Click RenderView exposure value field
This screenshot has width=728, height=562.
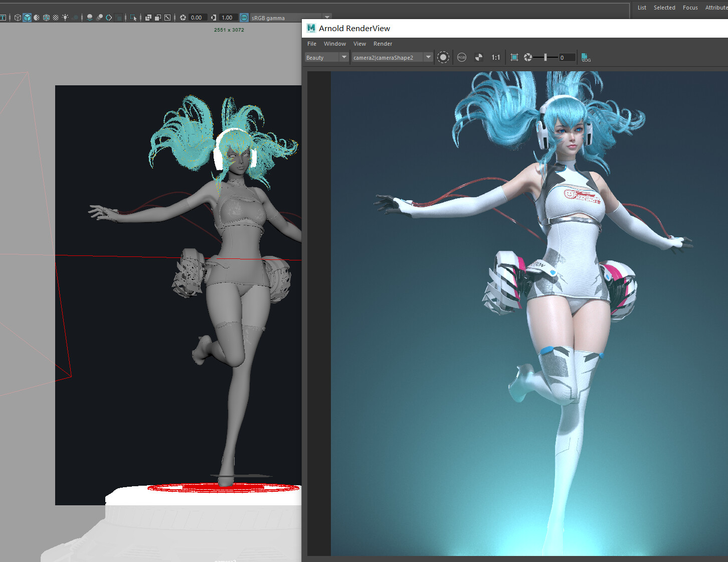pyautogui.click(x=567, y=57)
